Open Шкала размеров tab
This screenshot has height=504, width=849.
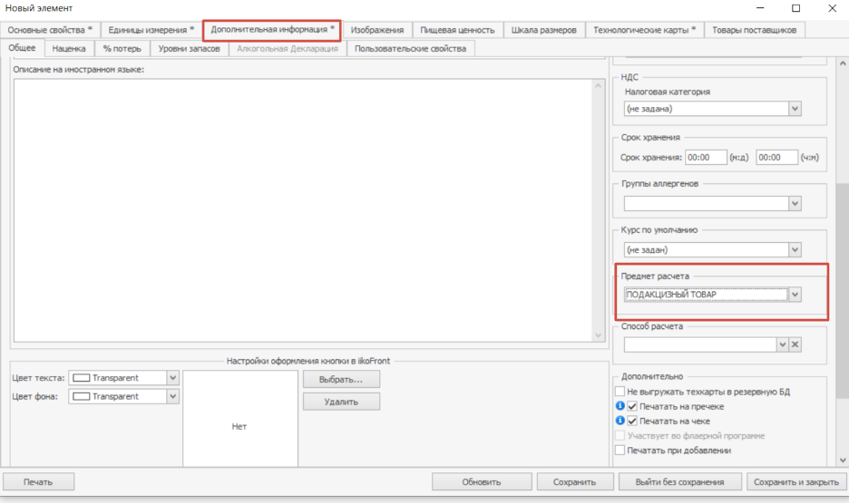point(544,30)
